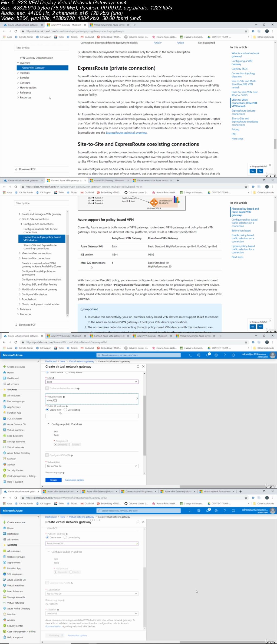Image resolution: width=277 pixels, height=644 pixels.
Task: Open Azure Cosmos DB in Create-button portal sidebar
Action: pyautogui.click(x=16, y=424)
